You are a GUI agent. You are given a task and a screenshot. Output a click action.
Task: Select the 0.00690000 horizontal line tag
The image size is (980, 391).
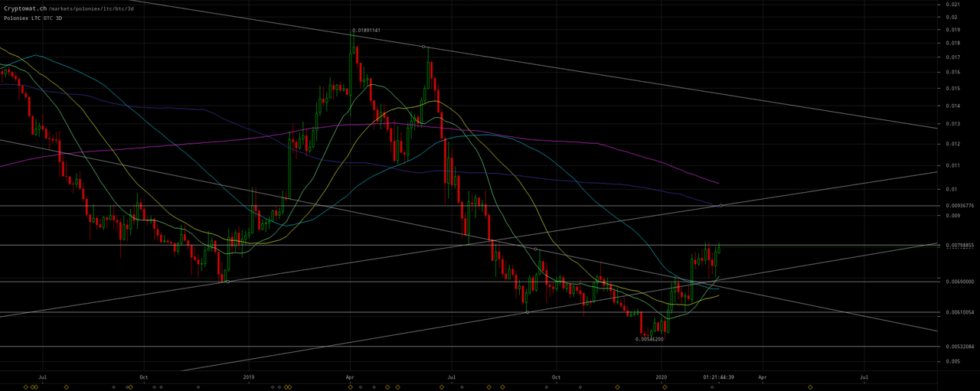[x=959, y=282]
